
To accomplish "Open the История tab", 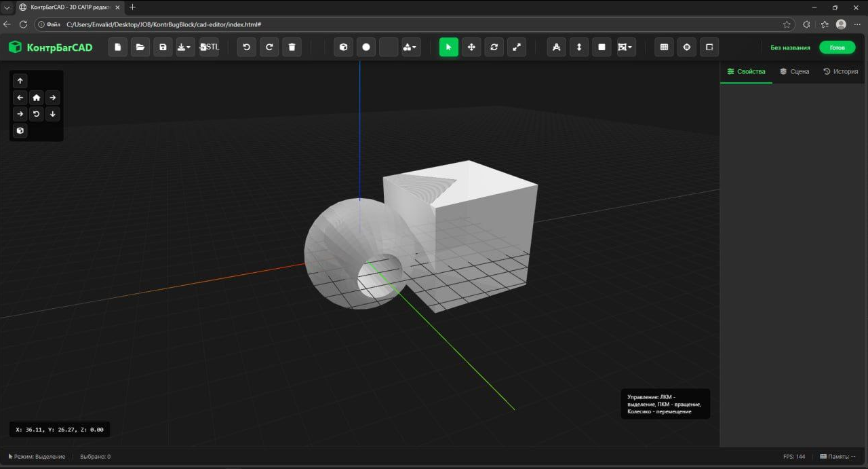I will click(x=840, y=71).
